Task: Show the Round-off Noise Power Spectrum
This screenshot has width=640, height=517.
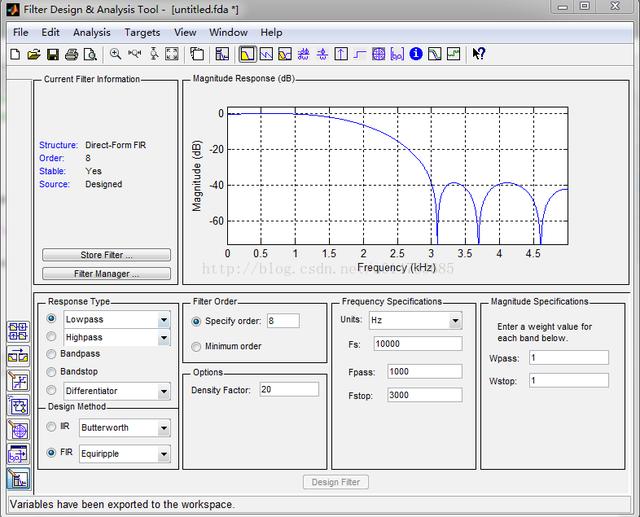Action: click(453, 54)
